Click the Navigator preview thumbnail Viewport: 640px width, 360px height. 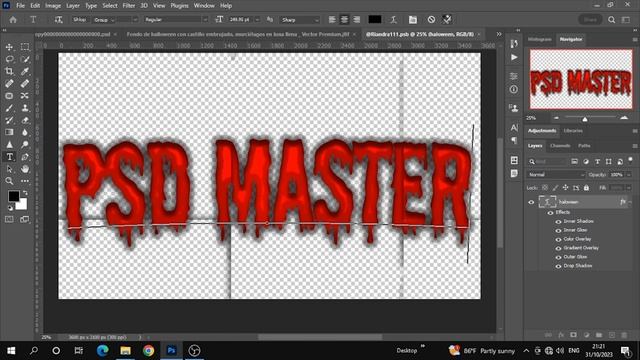tap(581, 79)
